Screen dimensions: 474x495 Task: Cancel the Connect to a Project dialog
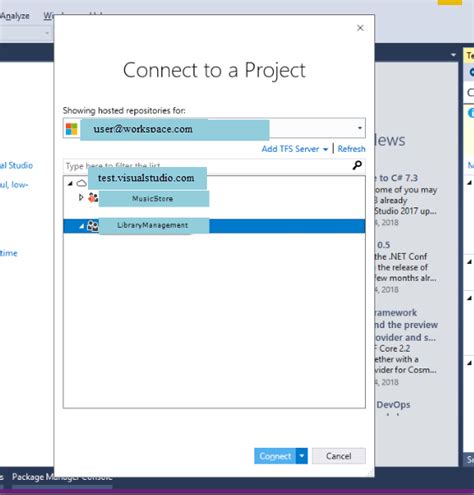tap(339, 456)
